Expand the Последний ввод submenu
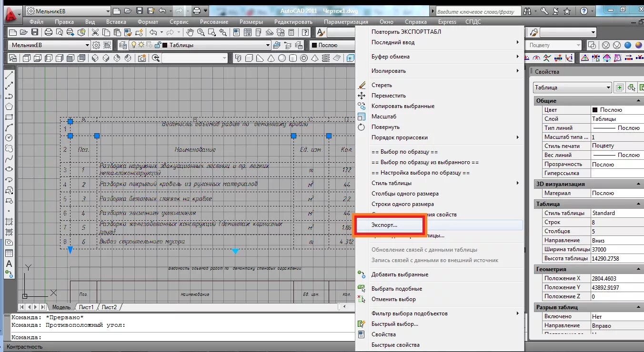The height and width of the screenshot is (352, 644). coord(439,42)
